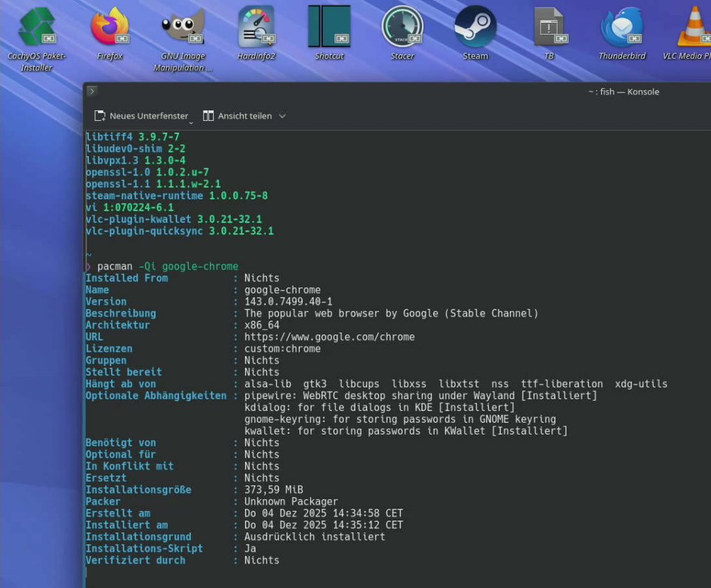Click the Konsole title '~ : fish — Konsole'
Viewport: 711px width, 588px height.
coord(624,92)
